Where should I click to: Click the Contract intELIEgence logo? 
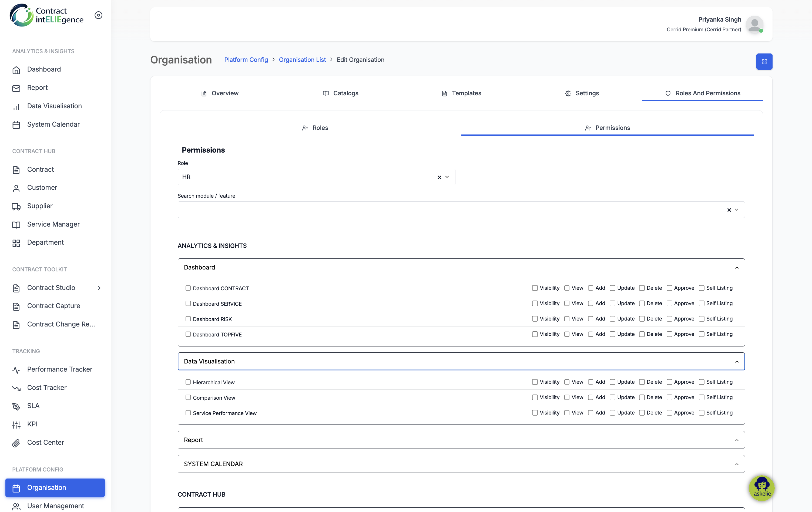coord(46,15)
